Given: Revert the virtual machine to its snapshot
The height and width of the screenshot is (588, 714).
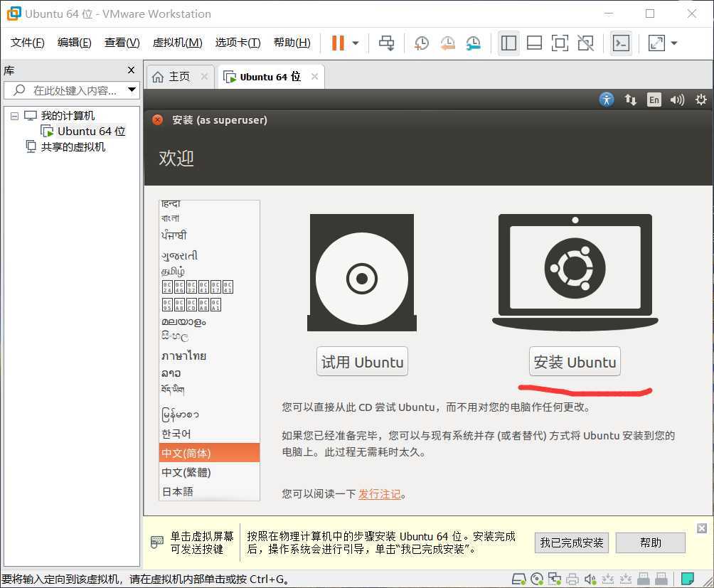Looking at the screenshot, I should click(x=447, y=43).
